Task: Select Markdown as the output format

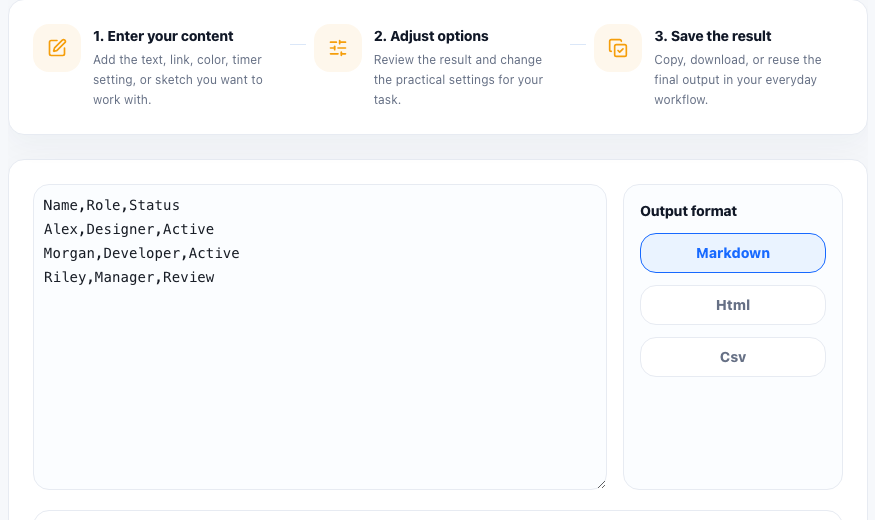Action: pyautogui.click(x=733, y=253)
